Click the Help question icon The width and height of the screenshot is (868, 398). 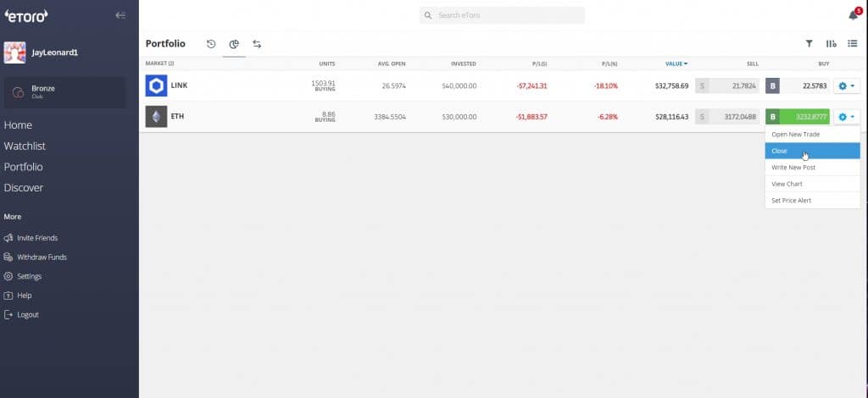tap(8, 296)
